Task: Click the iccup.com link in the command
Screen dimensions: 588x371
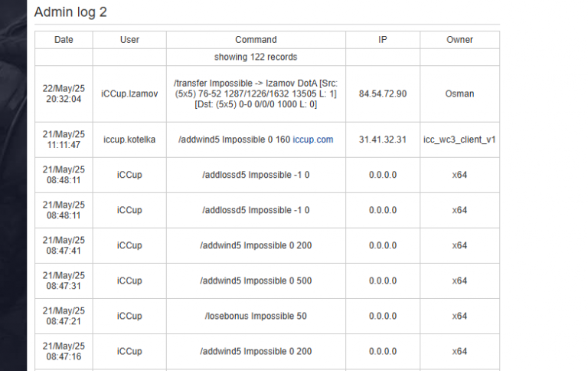Action: point(312,140)
